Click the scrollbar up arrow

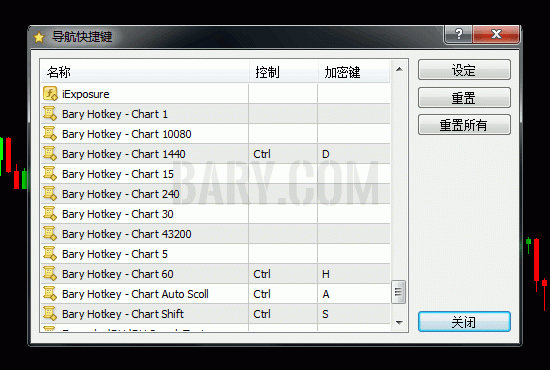click(x=399, y=69)
